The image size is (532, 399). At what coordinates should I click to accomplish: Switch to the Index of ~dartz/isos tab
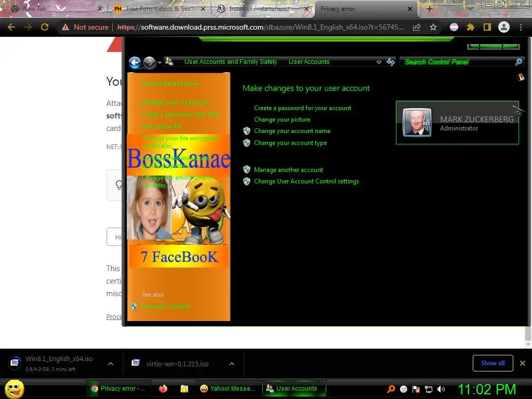pyautogui.click(x=263, y=9)
